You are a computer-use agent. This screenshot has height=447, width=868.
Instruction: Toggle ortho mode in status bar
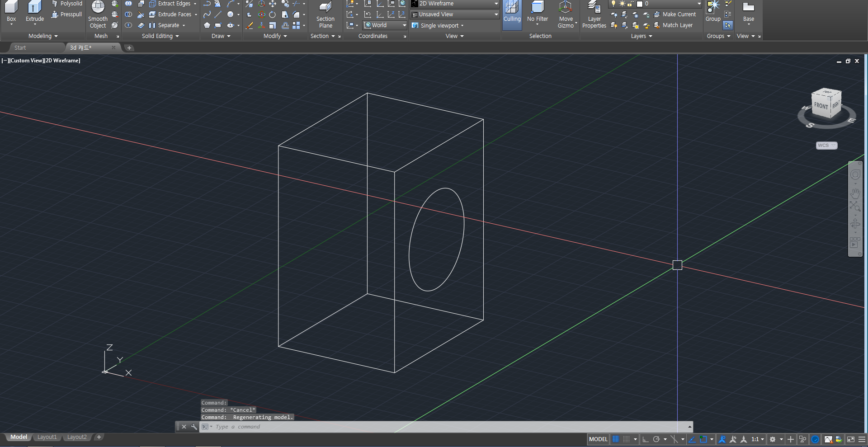[x=646, y=439]
